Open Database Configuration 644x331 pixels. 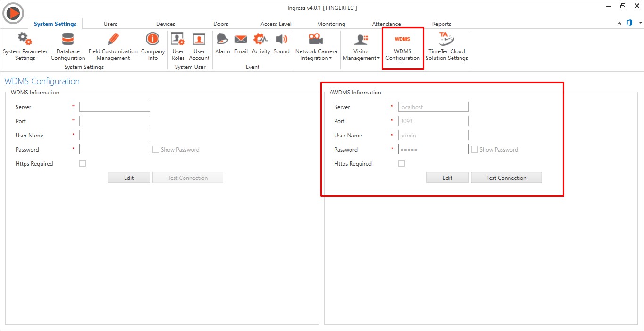point(68,47)
